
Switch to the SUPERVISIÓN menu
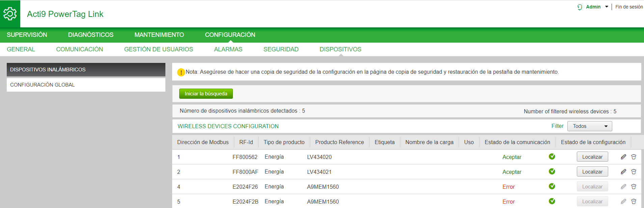pos(27,35)
